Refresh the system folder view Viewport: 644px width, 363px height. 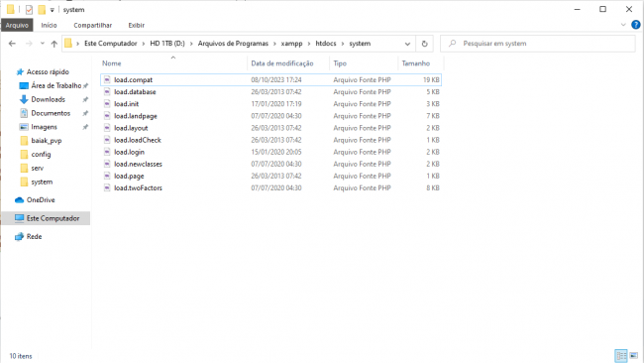(x=424, y=44)
